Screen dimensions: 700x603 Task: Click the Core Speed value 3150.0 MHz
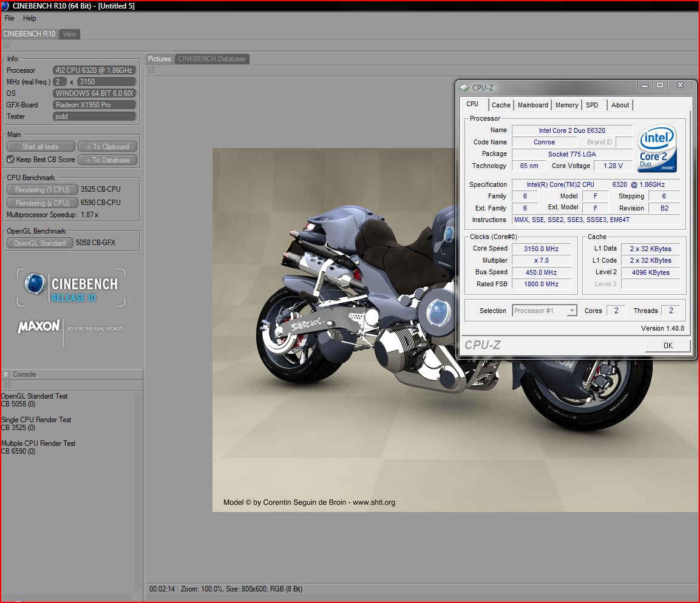541,249
